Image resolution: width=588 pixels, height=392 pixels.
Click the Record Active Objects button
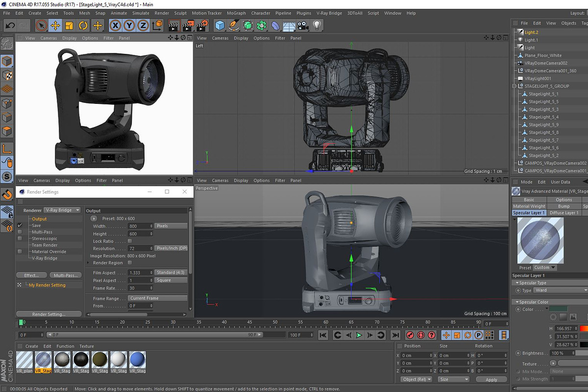coord(409,335)
